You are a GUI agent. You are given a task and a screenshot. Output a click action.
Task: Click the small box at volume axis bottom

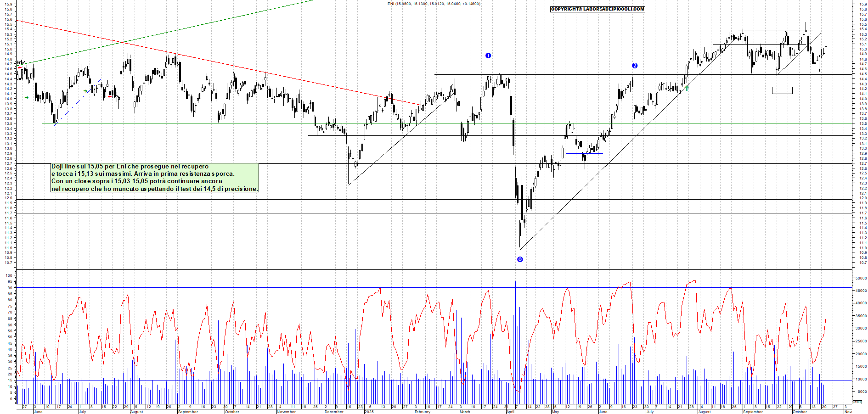click(857, 402)
